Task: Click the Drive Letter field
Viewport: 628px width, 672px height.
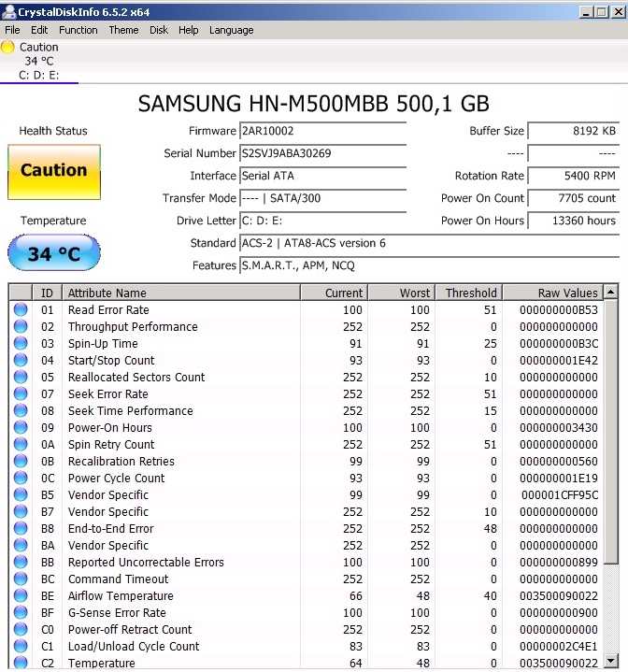Action: tap(322, 221)
